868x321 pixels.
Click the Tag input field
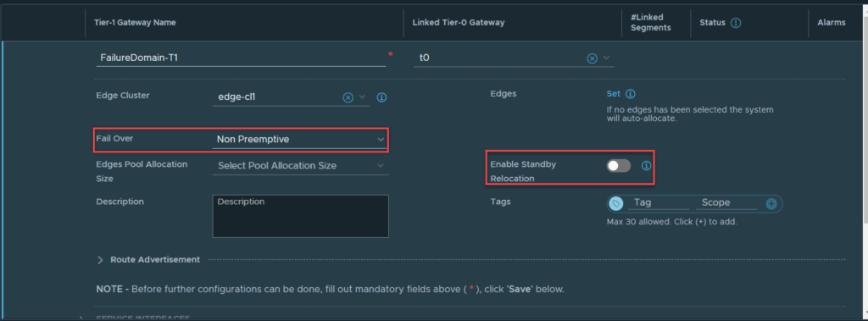(658, 203)
